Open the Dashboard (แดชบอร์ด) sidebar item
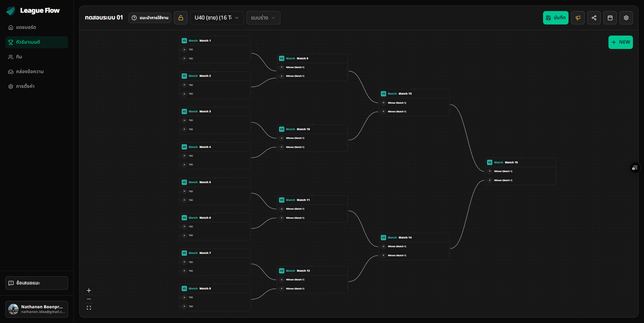 point(37,27)
